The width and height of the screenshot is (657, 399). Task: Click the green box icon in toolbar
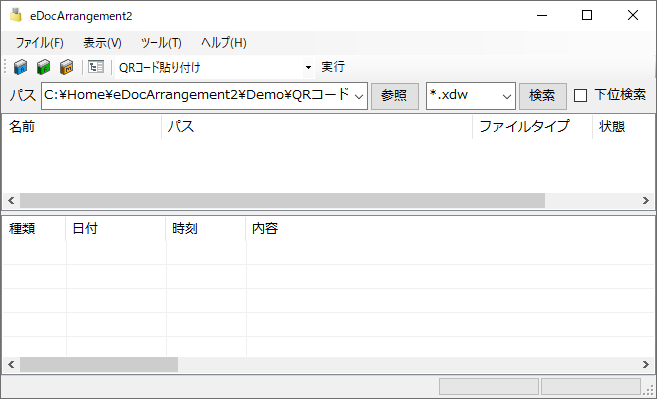coord(44,67)
